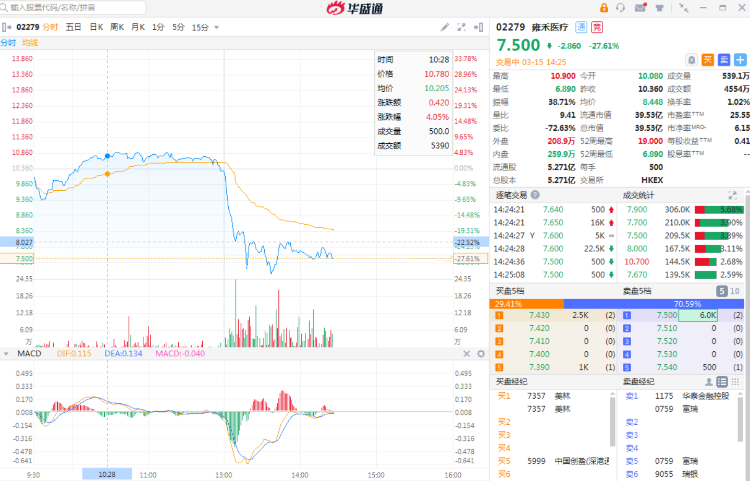
Task: Switch to 周K chart tab
Action: coord(117,27)
